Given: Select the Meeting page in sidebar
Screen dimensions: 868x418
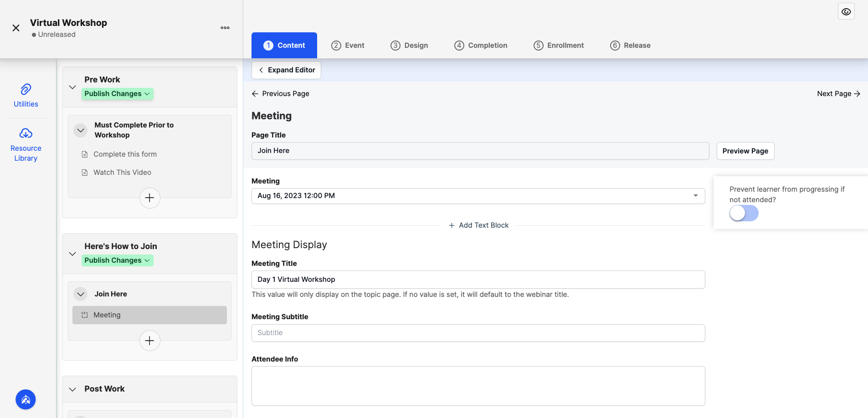Looking at the screenshot, I should click(149, 315).
